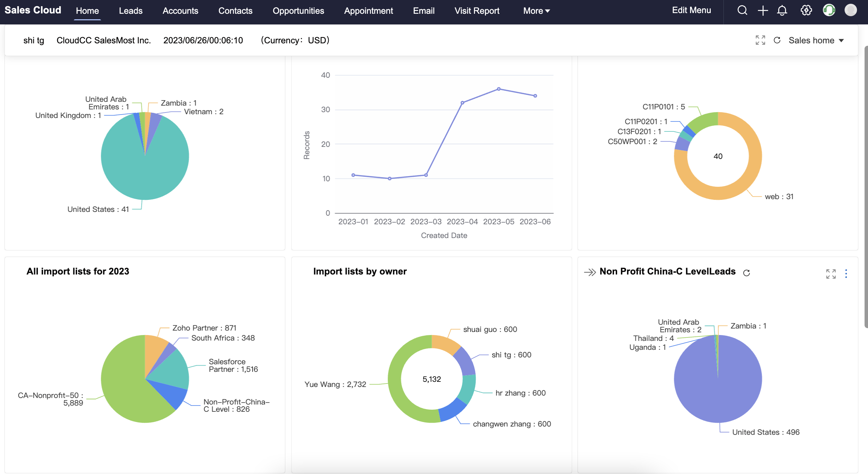Refresh the dashboard using header refresh icon

[777, 40]
